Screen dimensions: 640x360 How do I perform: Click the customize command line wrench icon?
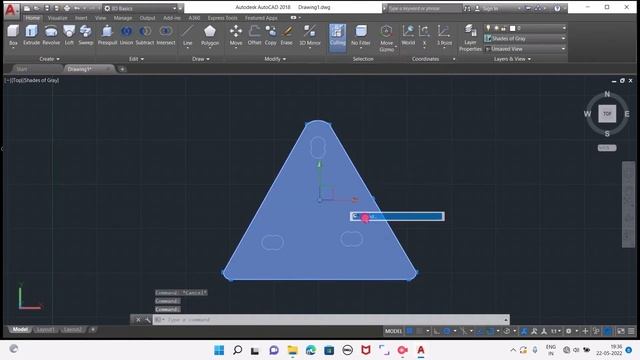pyautogui.click(x=147, y=320)
